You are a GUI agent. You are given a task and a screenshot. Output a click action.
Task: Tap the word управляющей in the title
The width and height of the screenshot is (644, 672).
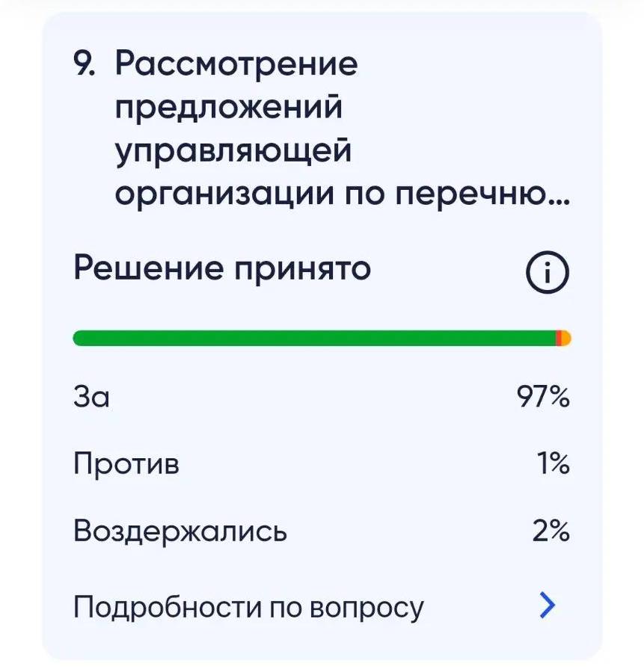(x=233, y=152)
